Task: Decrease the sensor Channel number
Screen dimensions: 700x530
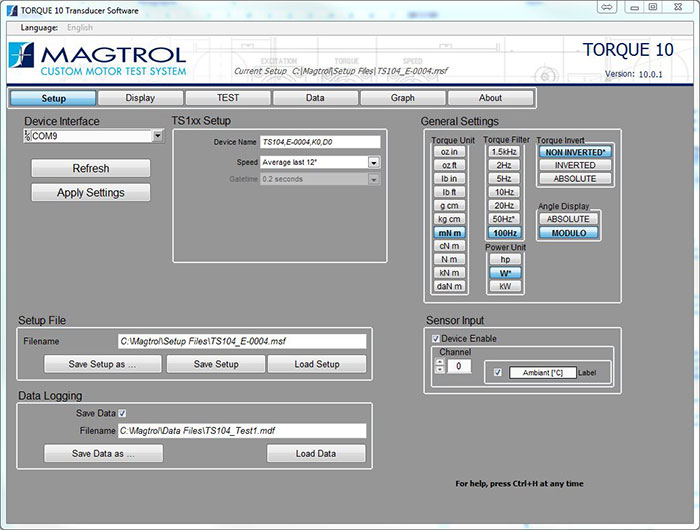Action: click(x=440, y=369)
